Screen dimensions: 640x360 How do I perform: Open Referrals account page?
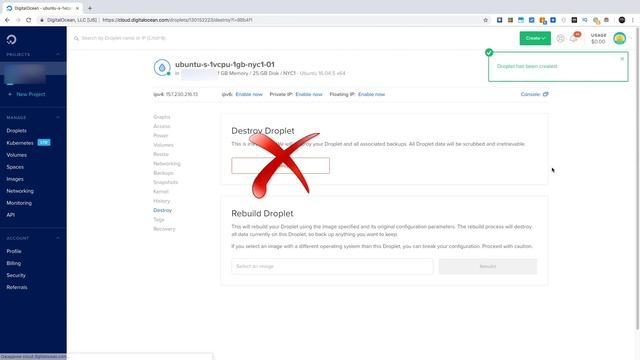(17, 287)
